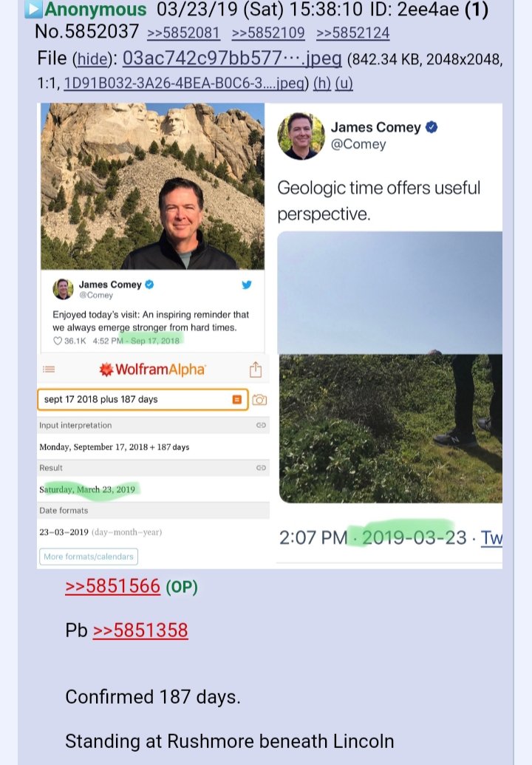Click the Twitter bird icon on tweet
Screen dimensions: 532x765
click(247, 285)
